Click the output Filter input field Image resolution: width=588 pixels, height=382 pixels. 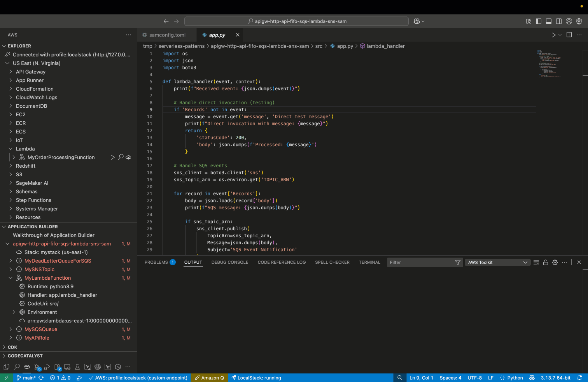[420, 263]
